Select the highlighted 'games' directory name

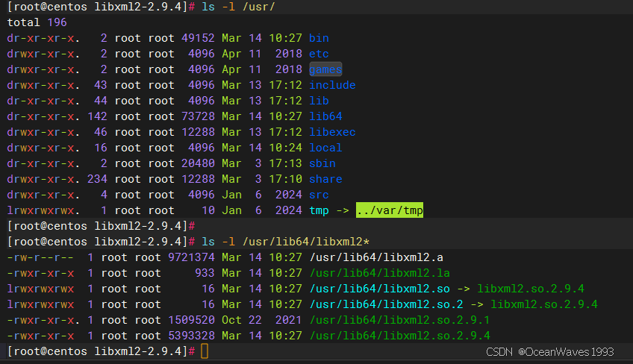point(325,69)
